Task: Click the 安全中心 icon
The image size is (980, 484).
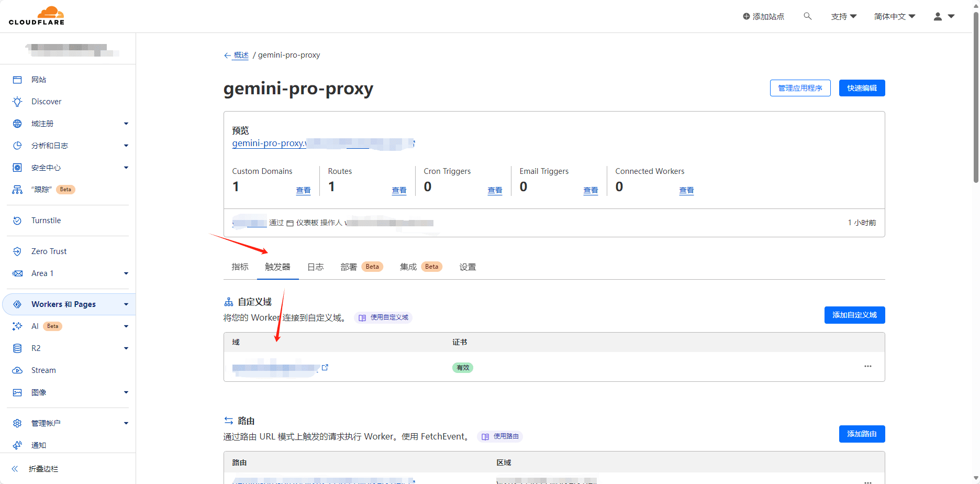Action: point(17,168)
